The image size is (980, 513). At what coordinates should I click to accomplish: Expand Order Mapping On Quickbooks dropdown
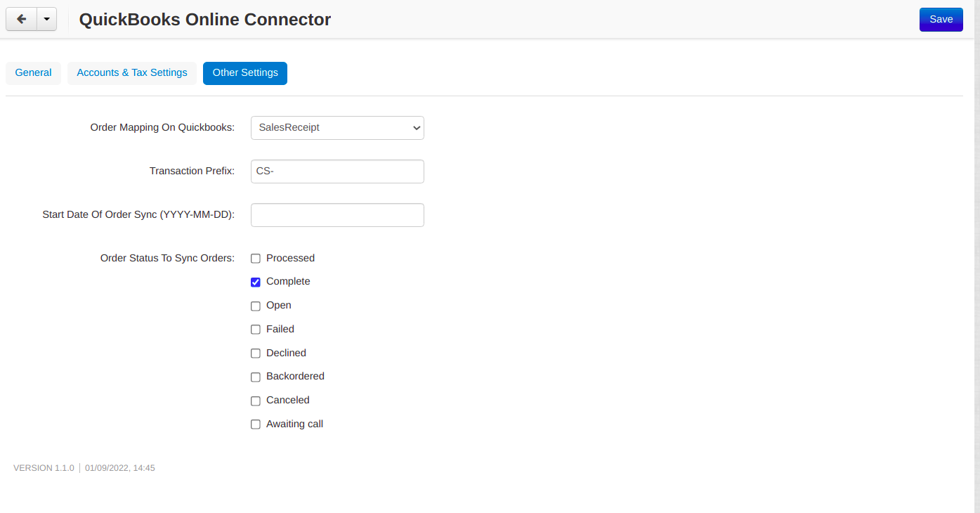point(337,128)
